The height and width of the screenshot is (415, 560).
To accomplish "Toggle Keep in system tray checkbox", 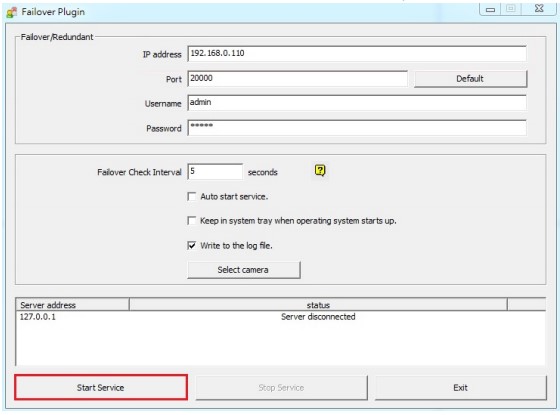I will (192, 221).
